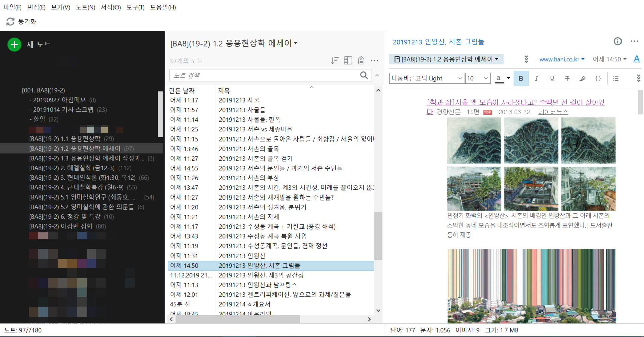Expand note header double chevron

pos(526,59)
